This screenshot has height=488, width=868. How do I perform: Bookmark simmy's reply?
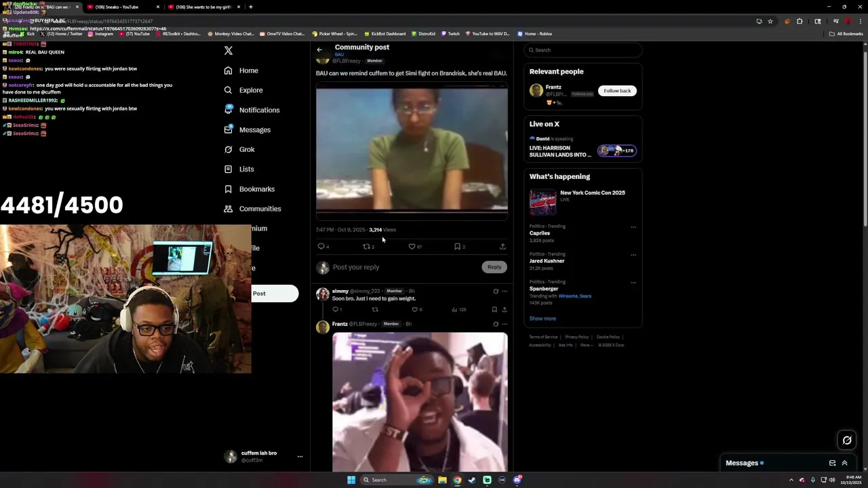494,310
